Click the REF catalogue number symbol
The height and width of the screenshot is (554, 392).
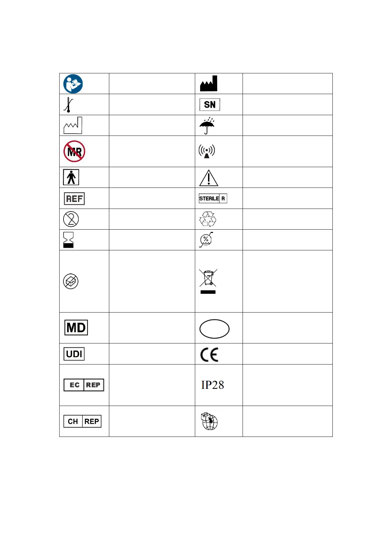pos(74,199)
